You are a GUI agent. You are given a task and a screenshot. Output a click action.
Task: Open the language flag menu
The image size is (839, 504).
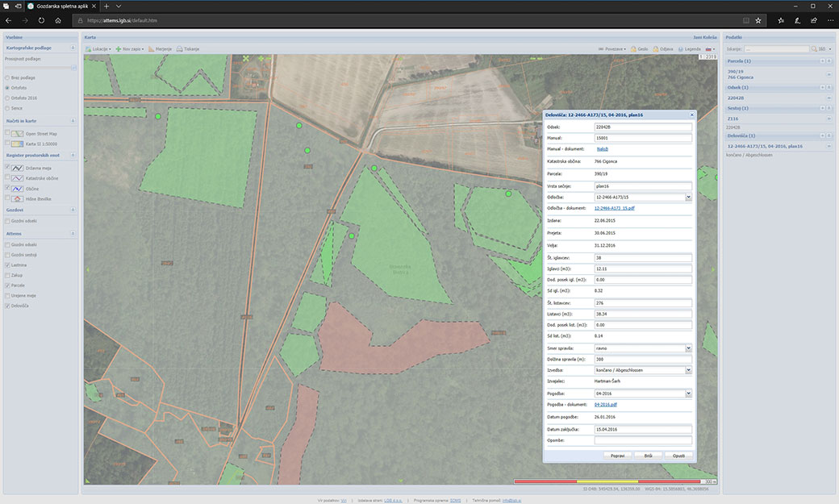click(710, 49)
